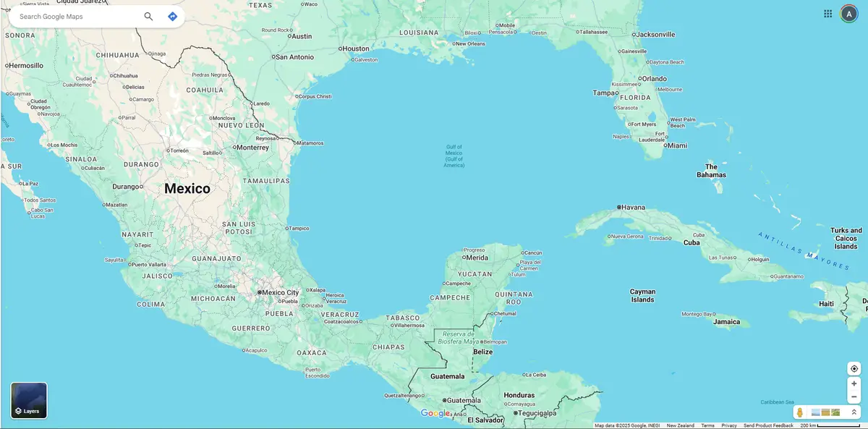Select the Cuba country label
The width and height of the screenshot is (868, 429).
[692, 242]
